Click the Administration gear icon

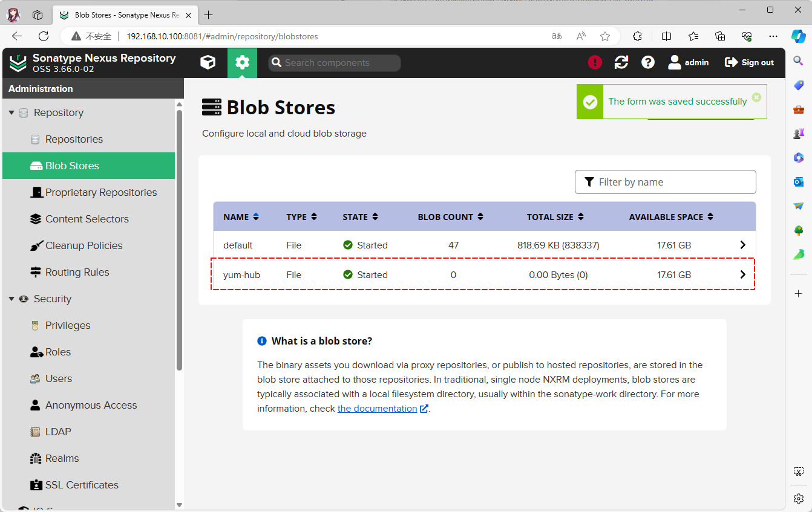click(242, 62)
